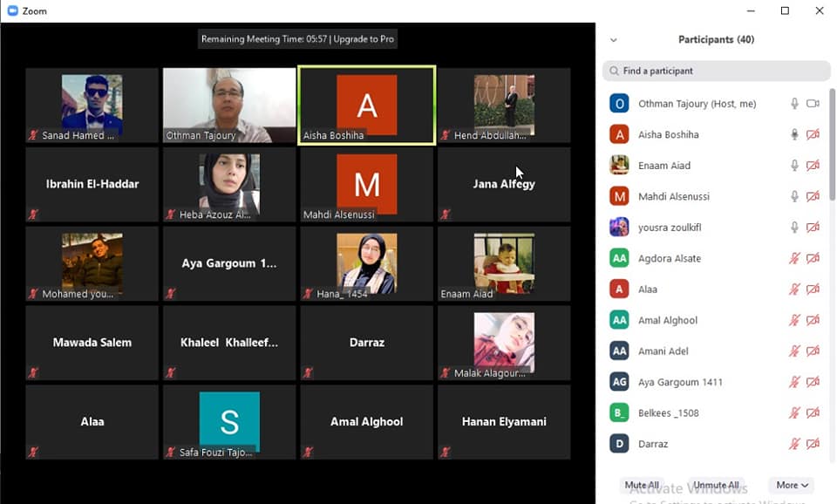This screenshot has height=504, width=837.
Task: Click muted mic icon on Sanad Hamed tile
Action: (33, 136)
